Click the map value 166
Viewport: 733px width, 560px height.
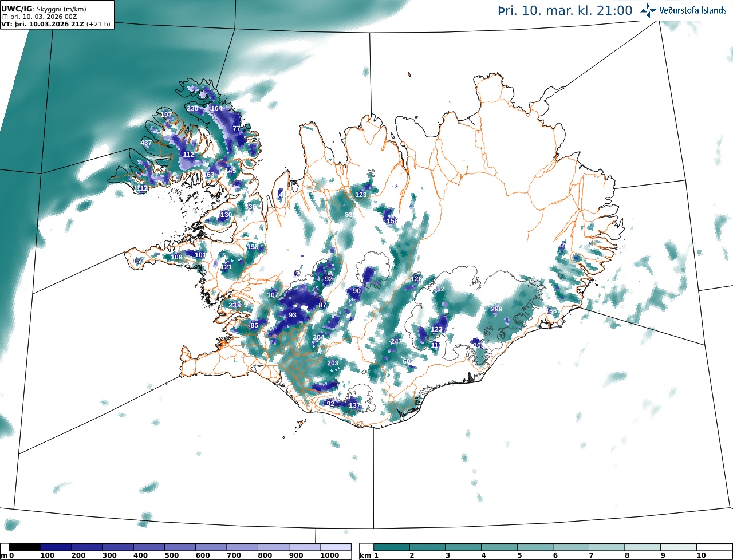click(x=551, y=311)
